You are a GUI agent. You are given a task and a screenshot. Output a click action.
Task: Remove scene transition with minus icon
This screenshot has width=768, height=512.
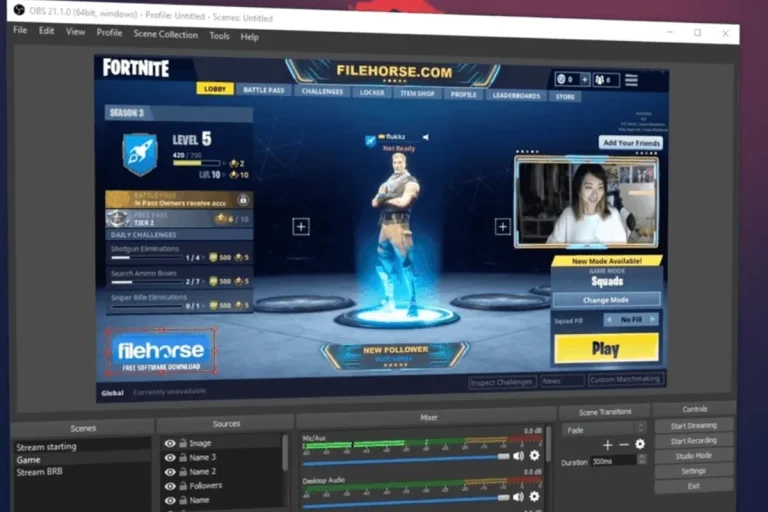point(624,444)
